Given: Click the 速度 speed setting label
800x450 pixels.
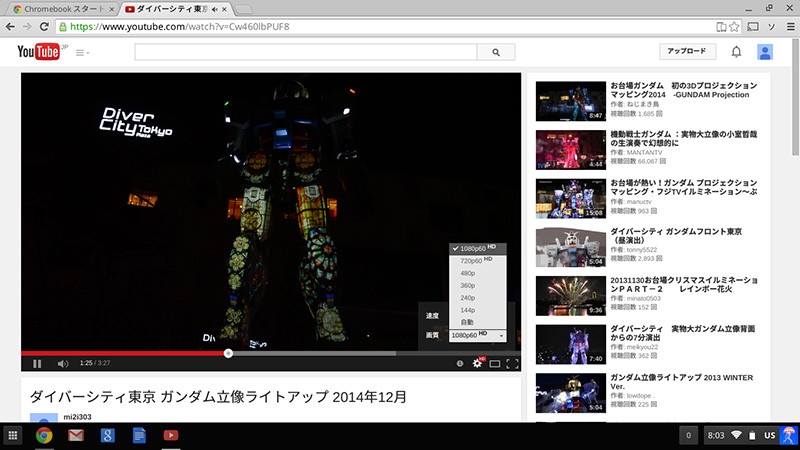Looking at the screenshot, I should [x=432, y=315].
